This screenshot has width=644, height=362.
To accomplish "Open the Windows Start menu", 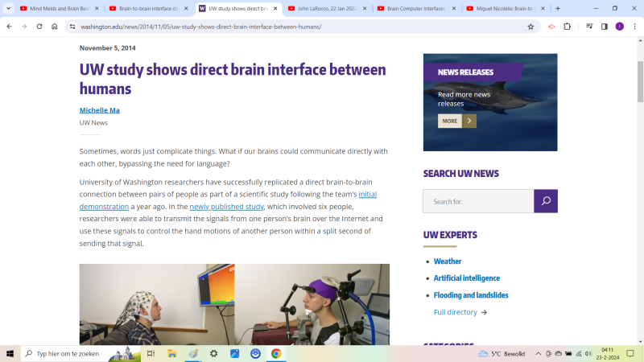I will (10, 353).
